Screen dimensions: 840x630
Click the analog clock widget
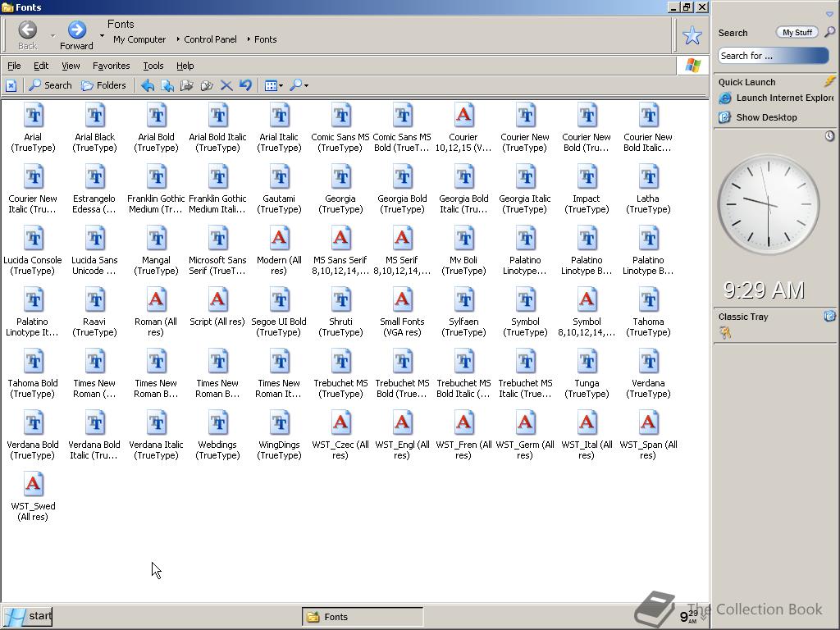coord(768,204)
